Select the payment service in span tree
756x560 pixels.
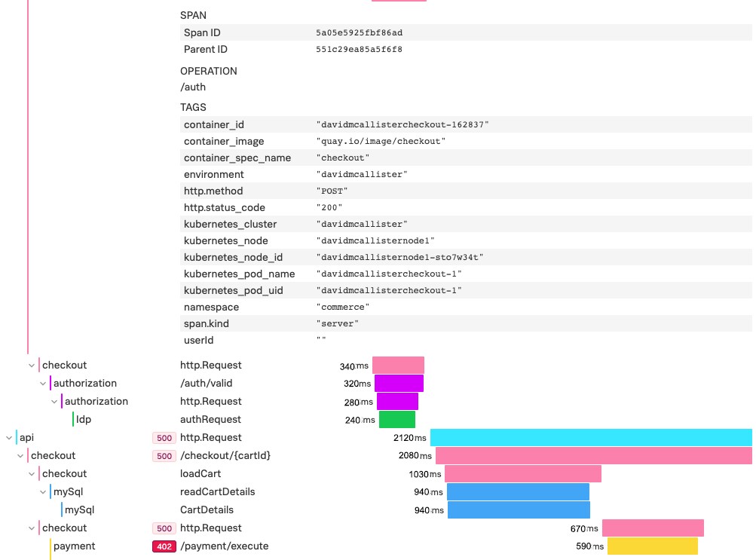[x=74, y=546]
